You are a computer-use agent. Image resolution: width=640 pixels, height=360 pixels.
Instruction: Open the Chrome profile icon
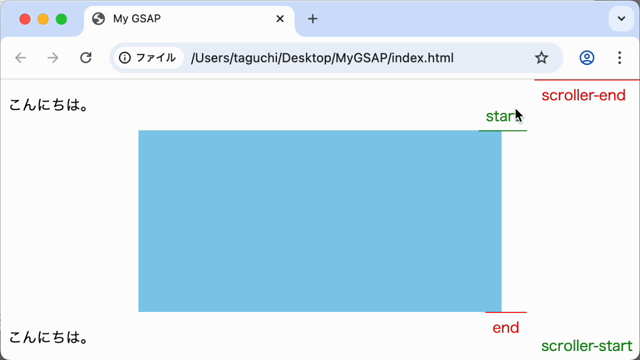587,58
